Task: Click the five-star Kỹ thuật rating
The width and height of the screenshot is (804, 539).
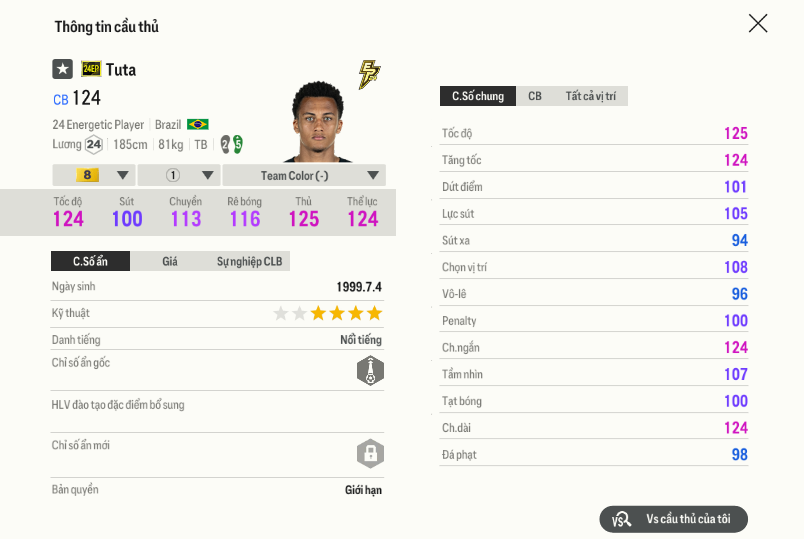Action: 328,313
